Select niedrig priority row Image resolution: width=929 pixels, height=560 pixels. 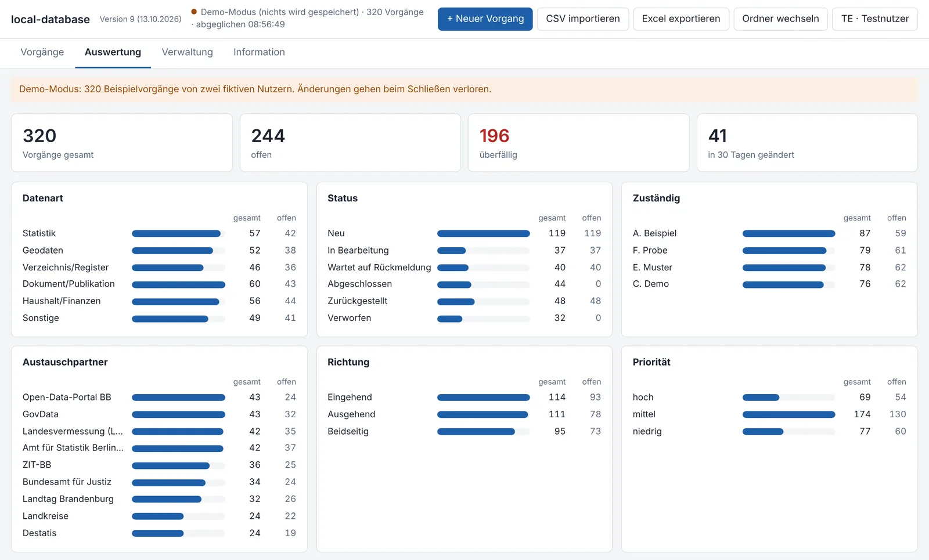[769, 431]
